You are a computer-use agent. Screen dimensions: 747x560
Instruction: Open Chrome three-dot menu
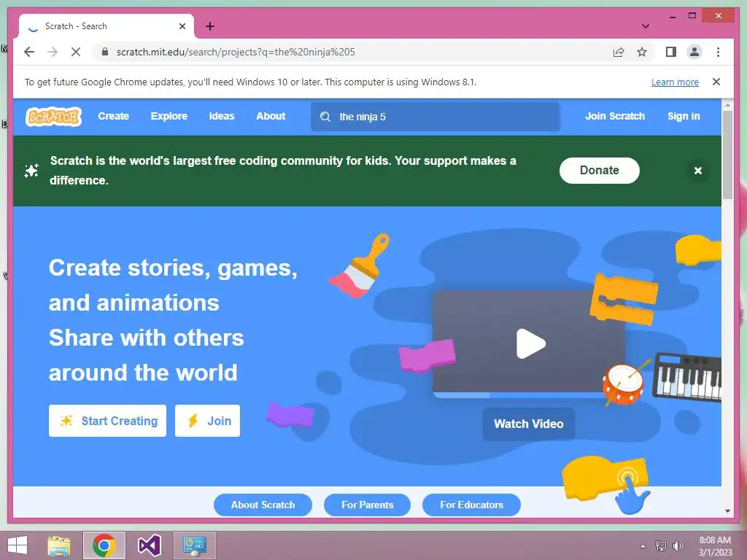[718, 52]
